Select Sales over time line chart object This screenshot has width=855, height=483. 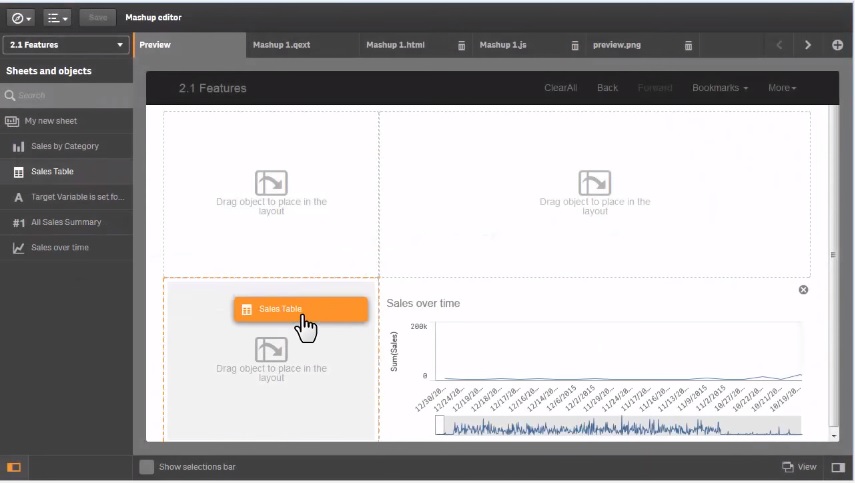66,247
